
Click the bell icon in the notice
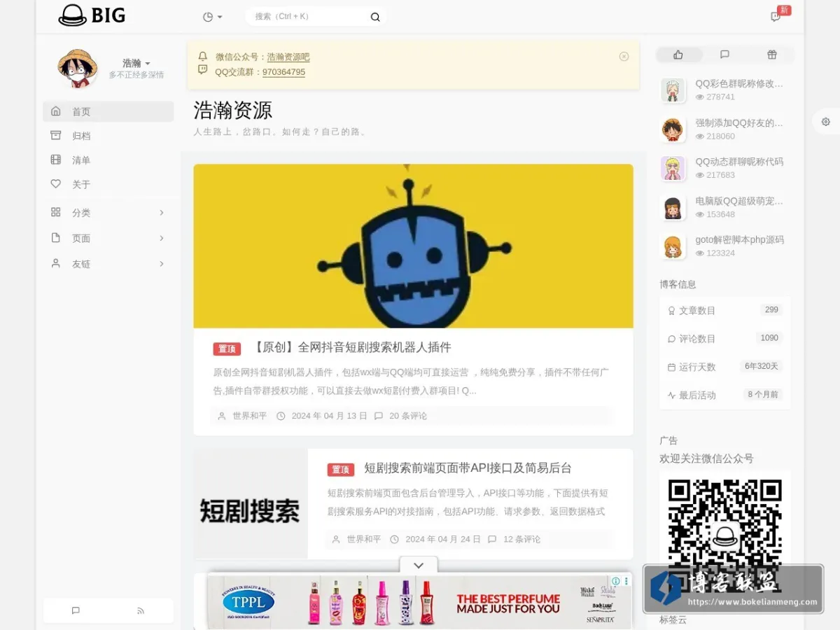coord(203,56)
